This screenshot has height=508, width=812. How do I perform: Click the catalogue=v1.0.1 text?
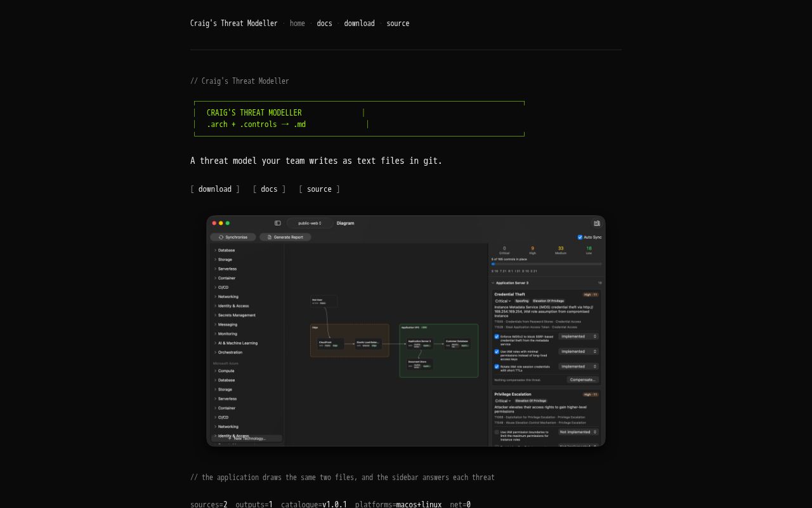point(314,505)
